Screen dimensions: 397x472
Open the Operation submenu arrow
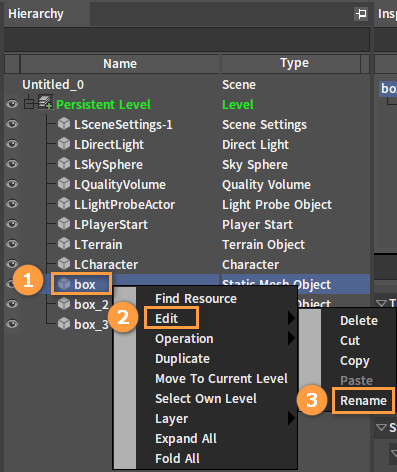291,338
